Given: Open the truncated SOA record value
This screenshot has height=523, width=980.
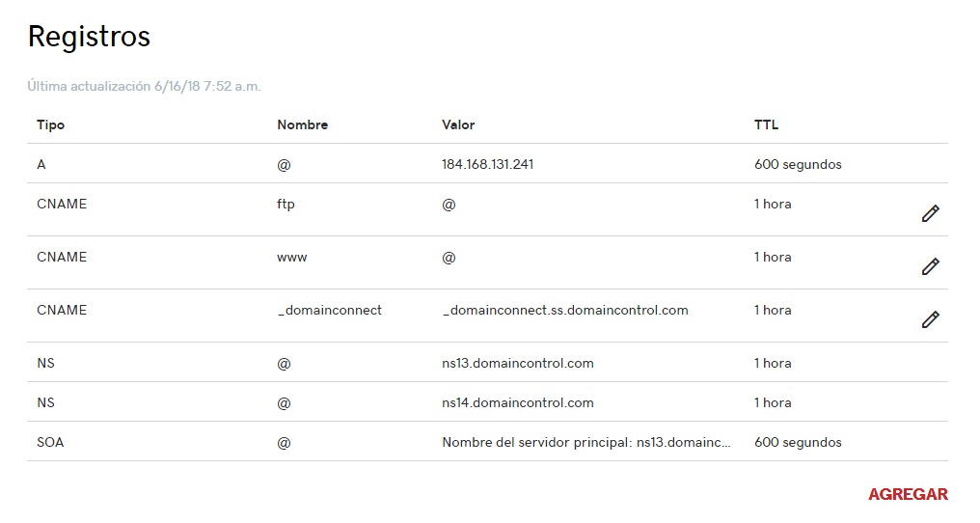Looking at the screenshot, I should click(585, 442).
